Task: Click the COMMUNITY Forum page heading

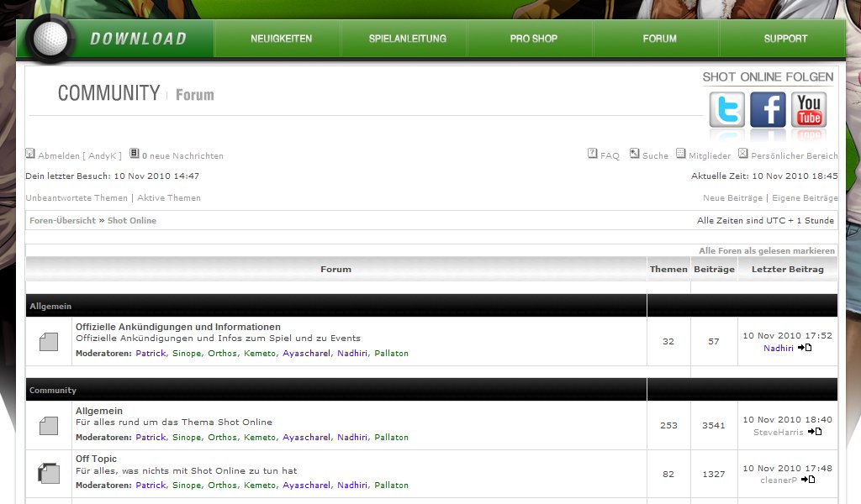Action: click(x=135, y=93)
